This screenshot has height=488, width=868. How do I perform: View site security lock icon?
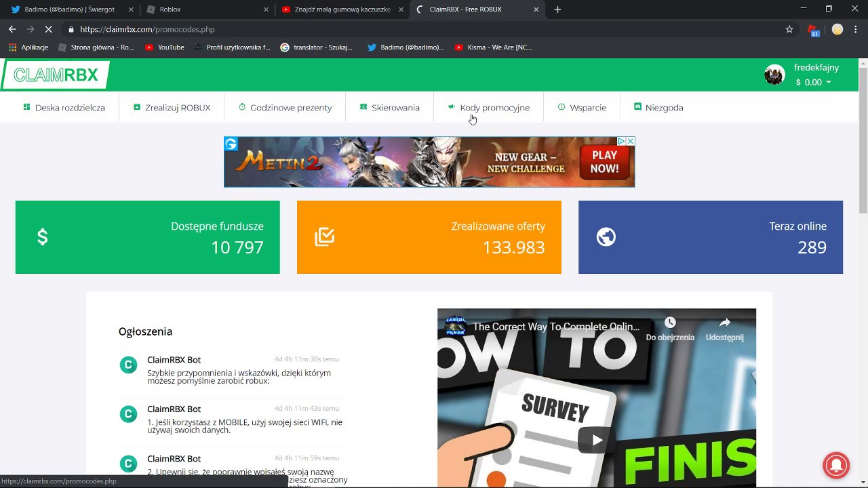coord(71,29)
